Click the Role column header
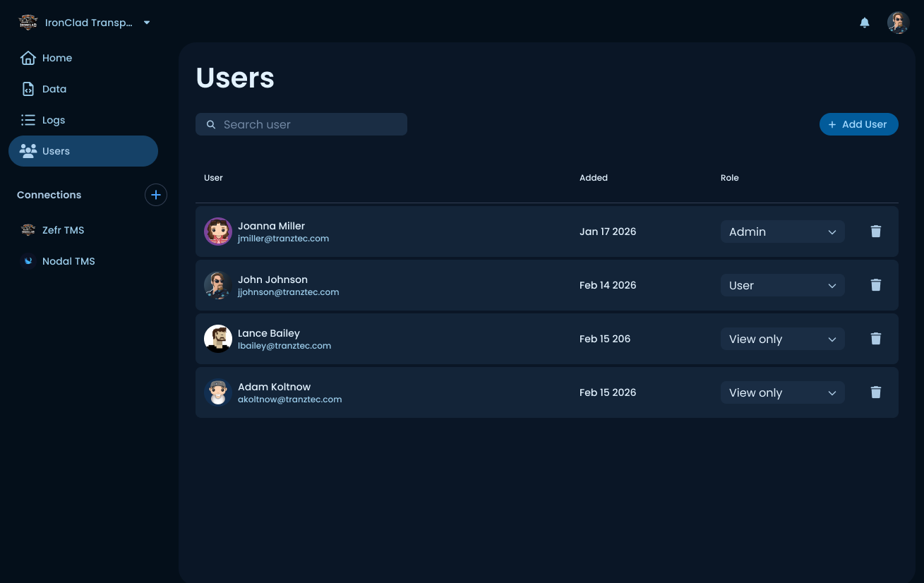 click(730, 178)
